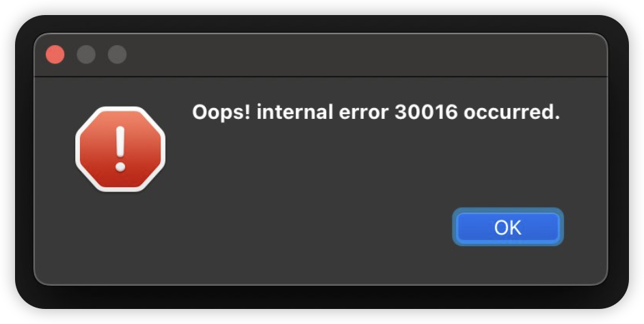Click the rightmost gray traffic-light circle
This screenshot has width=644, height=324.
click(x=117, y=55)
